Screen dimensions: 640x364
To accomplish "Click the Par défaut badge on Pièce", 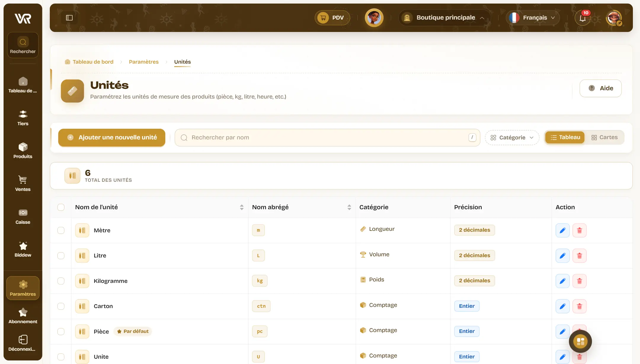I will [133, 331].
